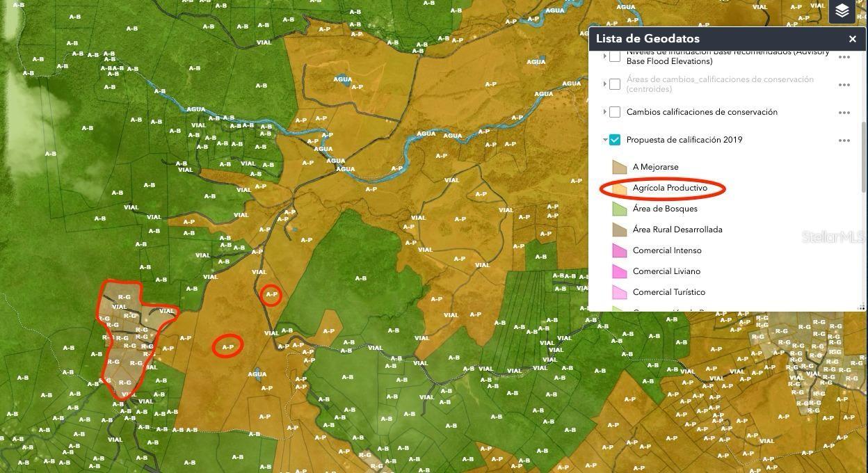Enable Cambios calificaciones de conservación layer
This screenshot has width=868, height=473.
615,112
